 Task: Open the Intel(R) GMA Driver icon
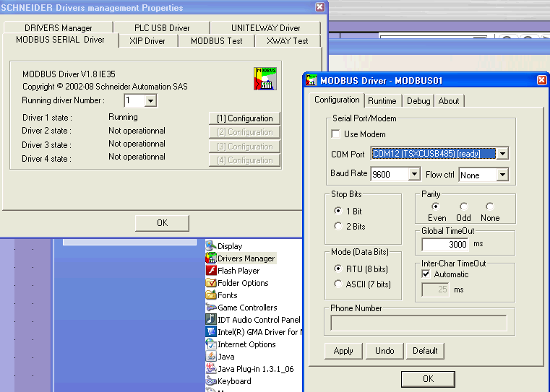(211, 332)
